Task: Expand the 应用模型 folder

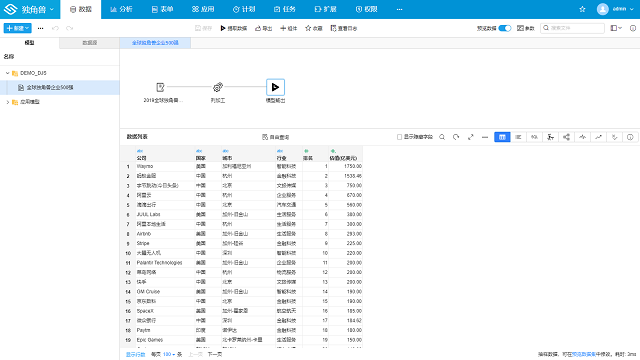Action: click(7, 102)
